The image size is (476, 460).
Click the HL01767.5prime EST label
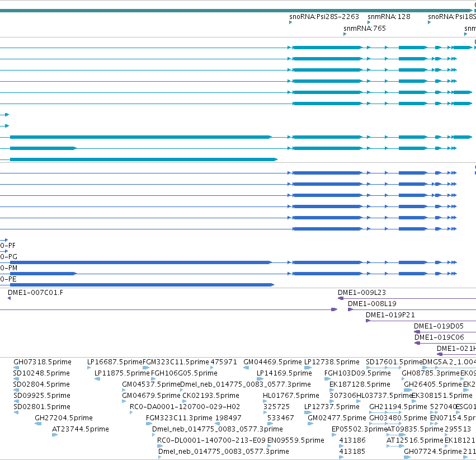(x=291, y=396)
